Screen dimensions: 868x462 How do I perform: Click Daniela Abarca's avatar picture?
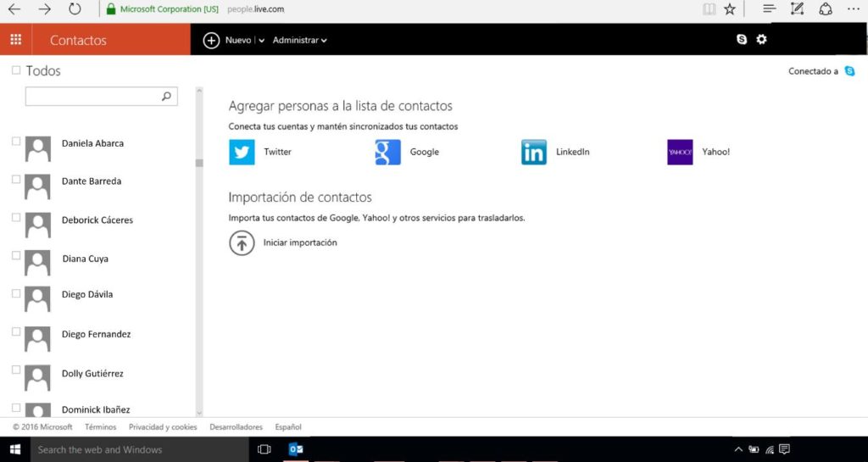coord(37,149)
